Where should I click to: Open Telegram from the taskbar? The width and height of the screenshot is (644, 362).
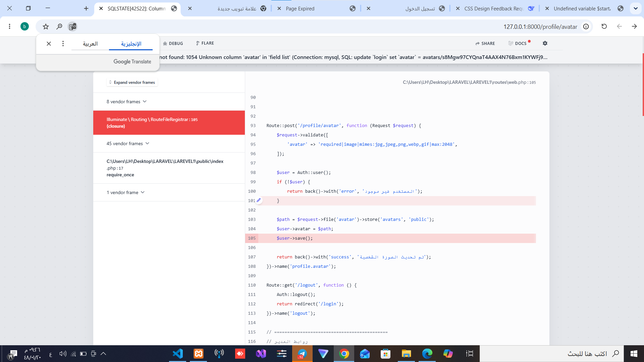[x=302, y=354]
